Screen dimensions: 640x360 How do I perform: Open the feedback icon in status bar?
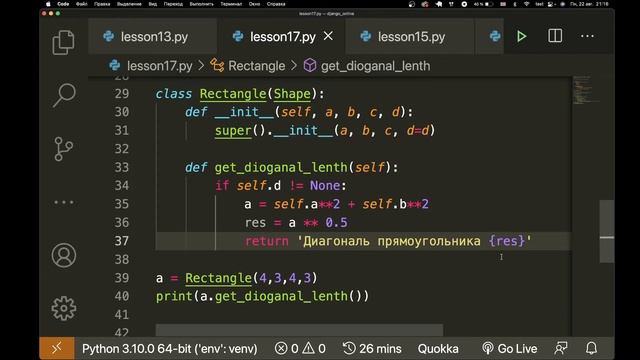[x=561, y=348]
